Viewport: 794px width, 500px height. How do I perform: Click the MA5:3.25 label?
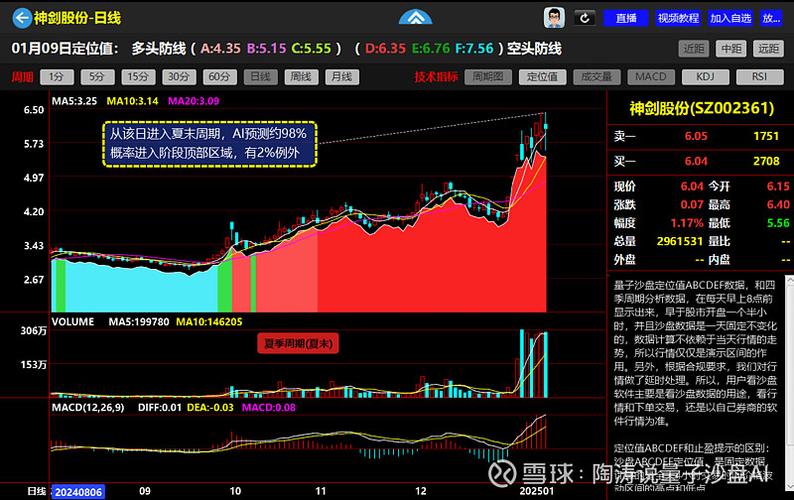point(74,101)
